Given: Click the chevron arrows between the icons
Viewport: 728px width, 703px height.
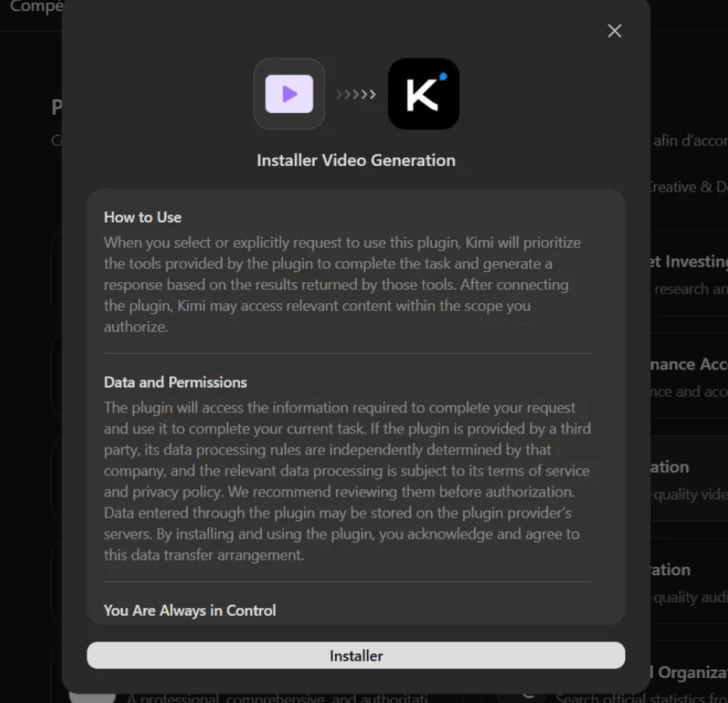Looking at the screenshot, I should [356, 95].
